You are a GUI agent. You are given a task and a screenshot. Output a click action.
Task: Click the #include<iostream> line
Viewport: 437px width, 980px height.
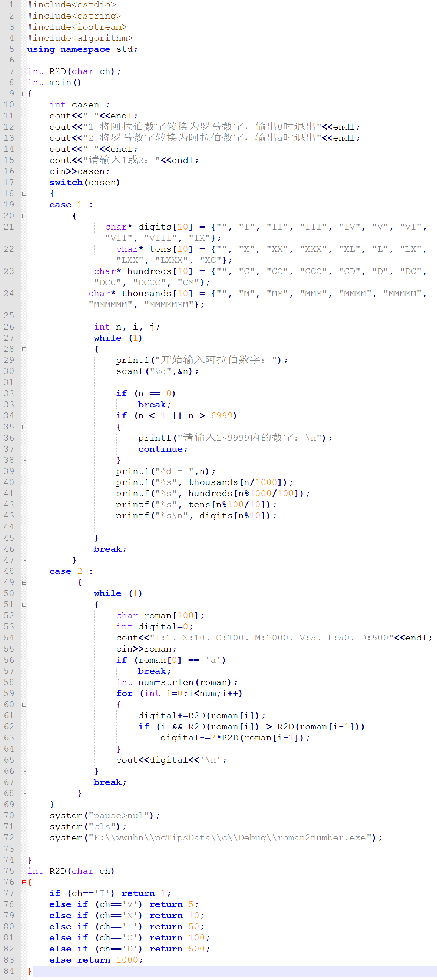77,27
